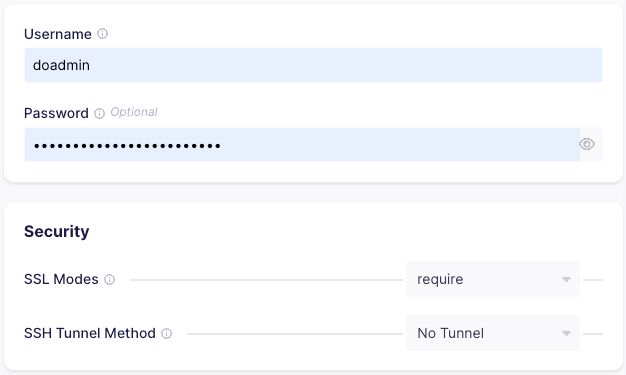Image resolution: width=626 pixels, height=375 pixels.
Task: Click the Security section heading
Action: 57,232
